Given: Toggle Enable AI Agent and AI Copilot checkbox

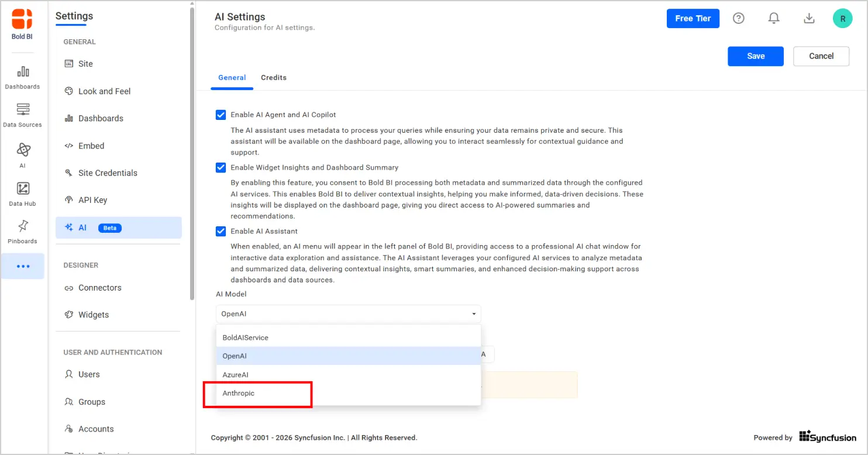Looking at the screenshot, I should click(221, 115).
